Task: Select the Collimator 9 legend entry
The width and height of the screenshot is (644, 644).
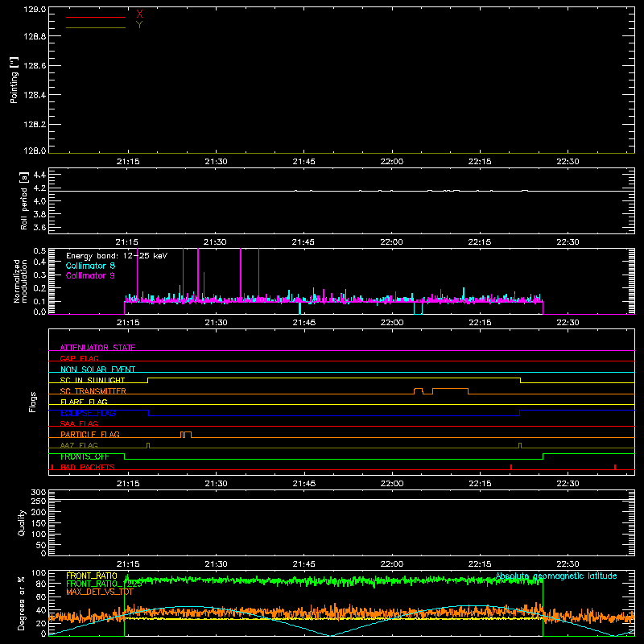Action: pos(90,275)
